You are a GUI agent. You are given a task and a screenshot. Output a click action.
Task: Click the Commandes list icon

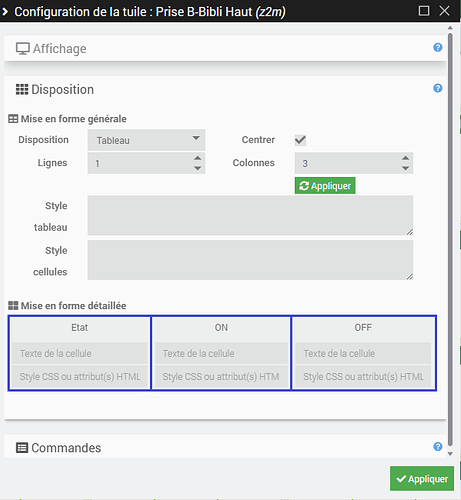tap(22, 448)
